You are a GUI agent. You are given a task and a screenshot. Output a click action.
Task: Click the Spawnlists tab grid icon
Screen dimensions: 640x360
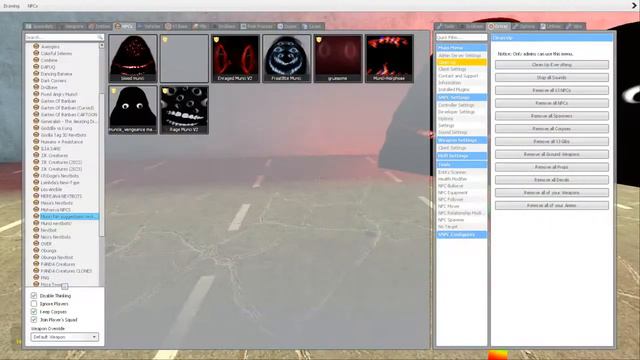(x=29, y=26)
